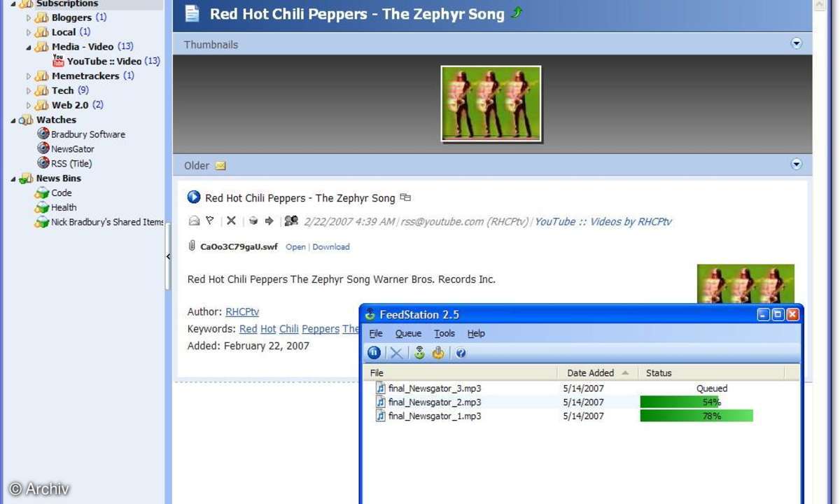
Task: Open the Tools menu in FeedStation
Action: coord(444,333)
